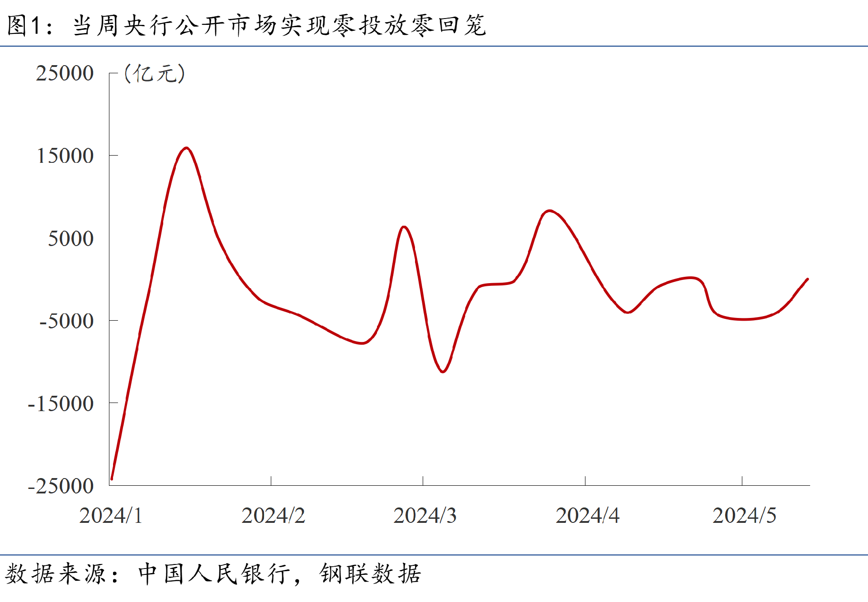Click the red line's lowest trough in March
Viewport: 868px width, 602px height.
coord(443,371)
